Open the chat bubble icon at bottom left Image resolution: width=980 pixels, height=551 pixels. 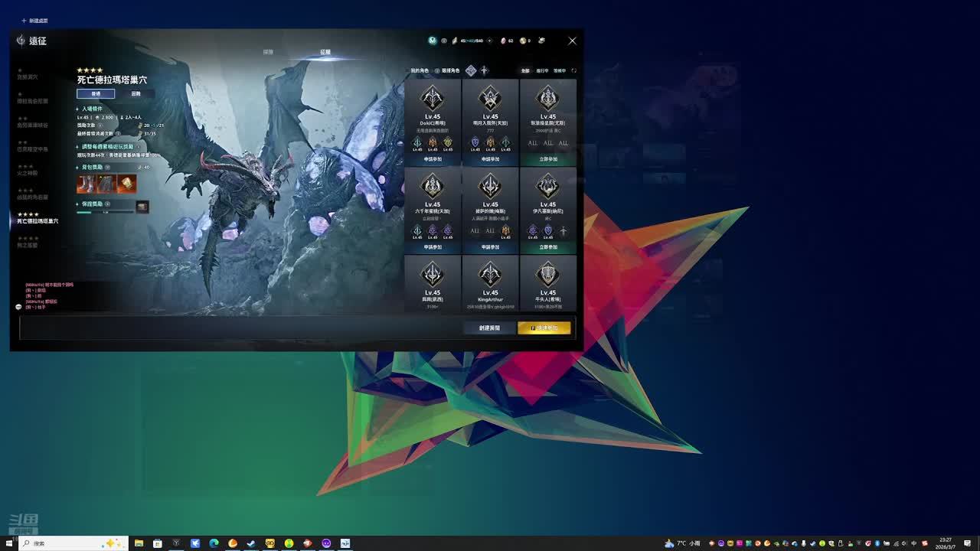(18, 307)
